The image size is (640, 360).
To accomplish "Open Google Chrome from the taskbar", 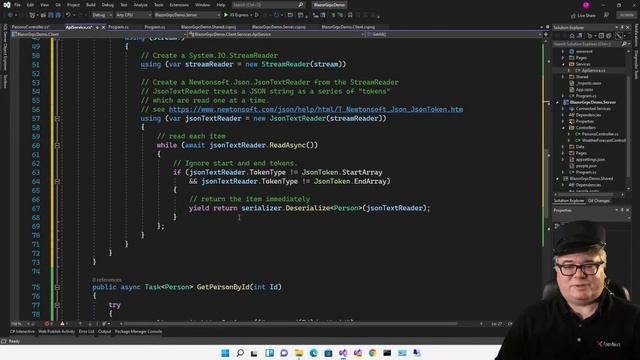I will pos(372,353).
